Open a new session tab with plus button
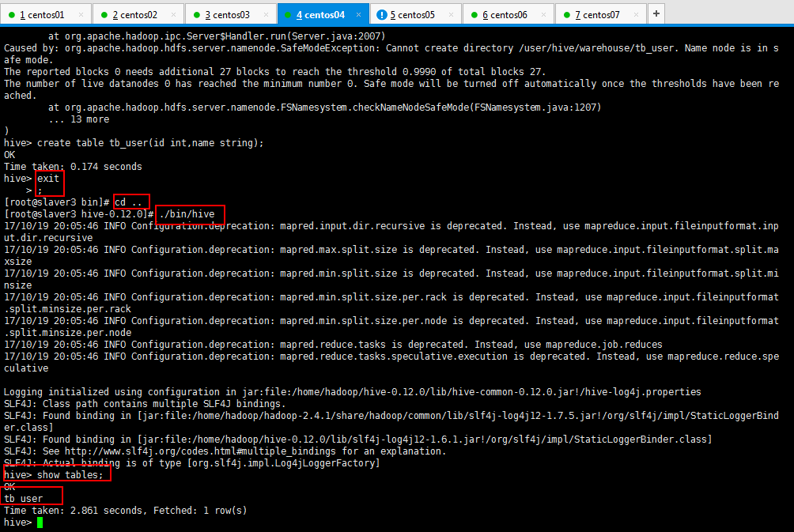Viewport: 794px width, 532px height. click(x=656, y=13)
